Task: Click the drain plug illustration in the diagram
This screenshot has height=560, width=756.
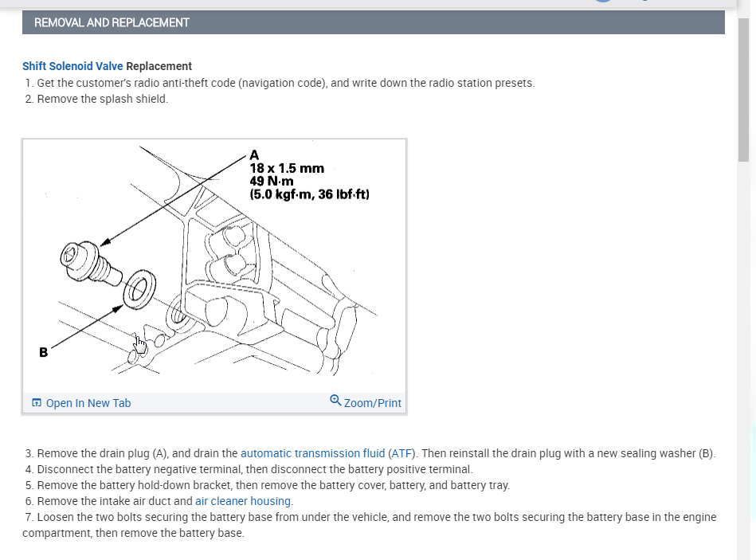Action: coord(90,263)
